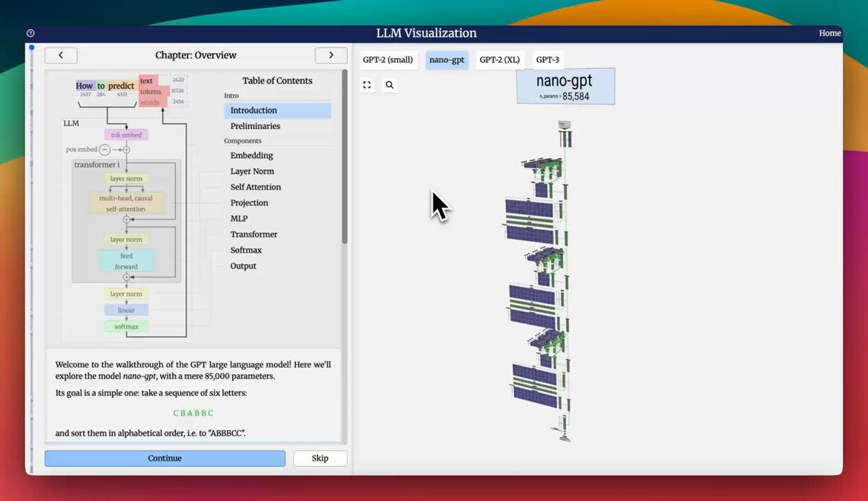Open the Home link
868x501 pixels.
pos(830,33)
